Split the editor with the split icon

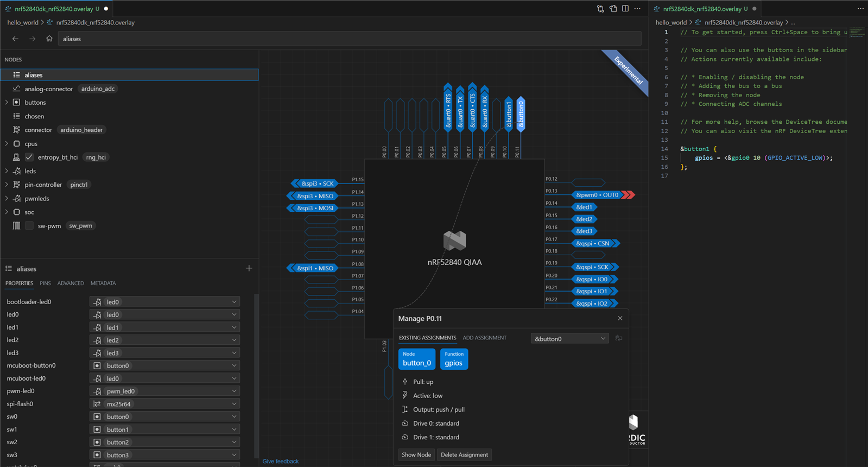click(x=625, y=9)
